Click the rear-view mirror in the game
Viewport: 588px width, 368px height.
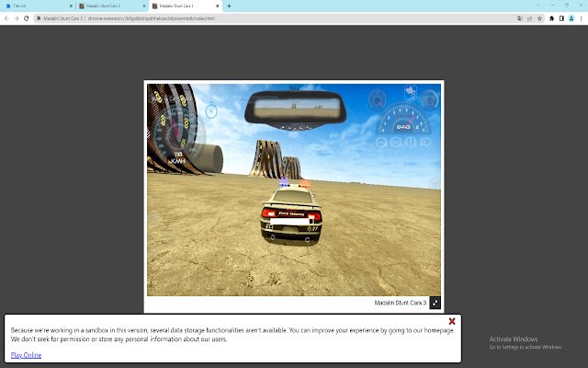[x=295, y=109]
